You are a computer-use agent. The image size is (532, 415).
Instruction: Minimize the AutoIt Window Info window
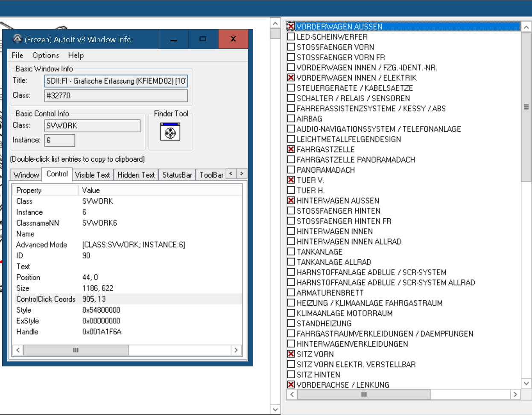coord(173,39)
